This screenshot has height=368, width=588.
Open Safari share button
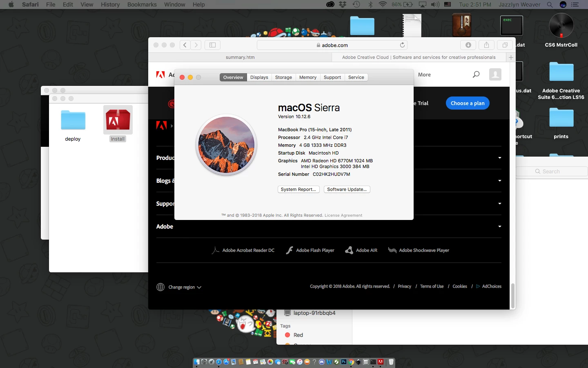coord(486,45)
